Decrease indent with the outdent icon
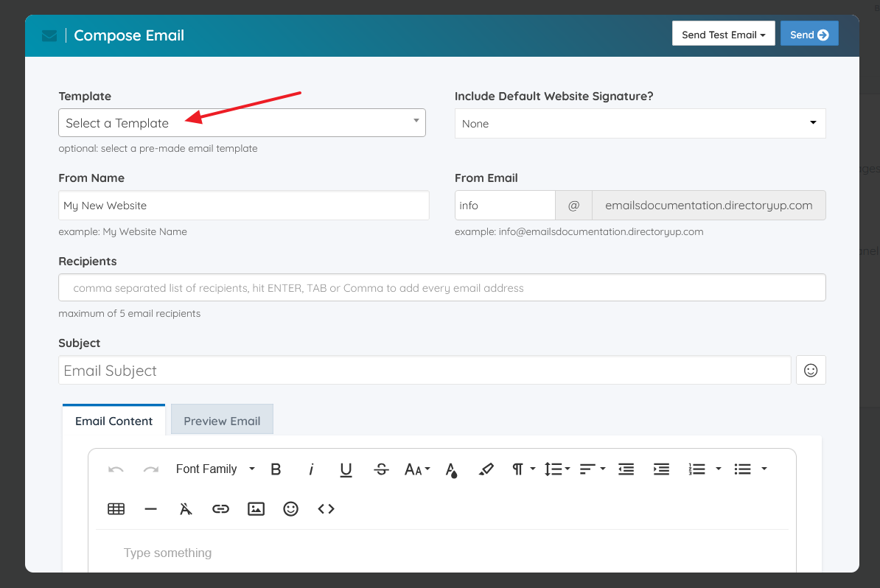The height and width of the screenshot is (588, 880). click(x=626, y=469)
